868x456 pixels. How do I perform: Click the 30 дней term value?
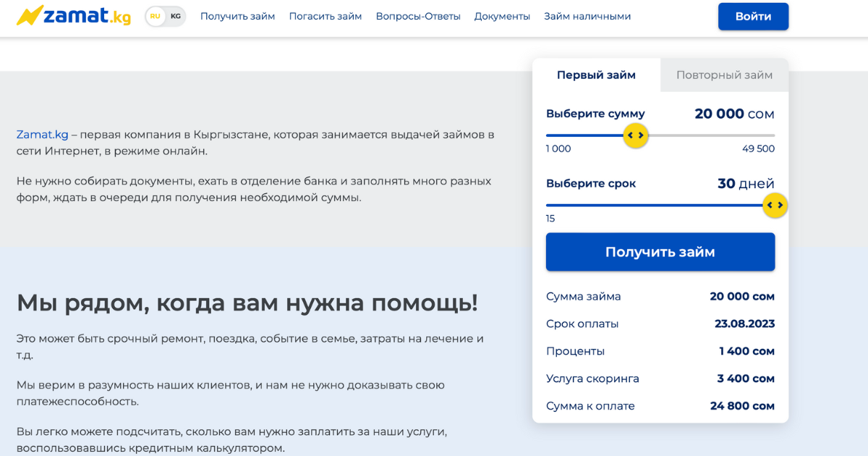(x=746, y=184)
